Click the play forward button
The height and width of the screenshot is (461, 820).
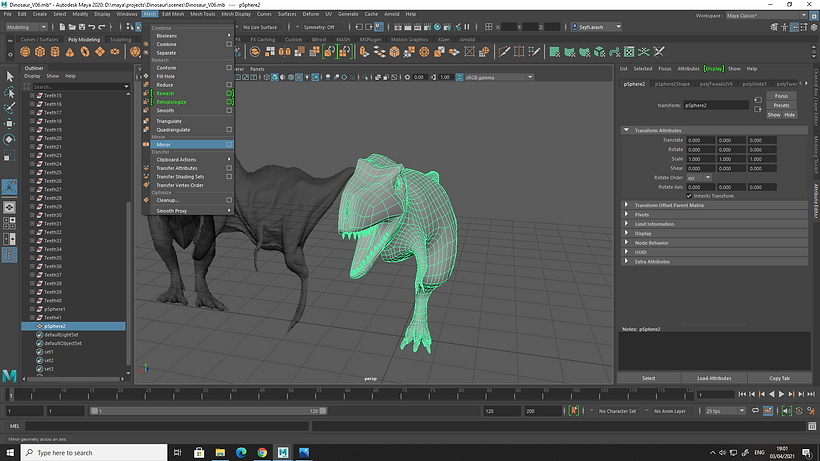[781, 394]
